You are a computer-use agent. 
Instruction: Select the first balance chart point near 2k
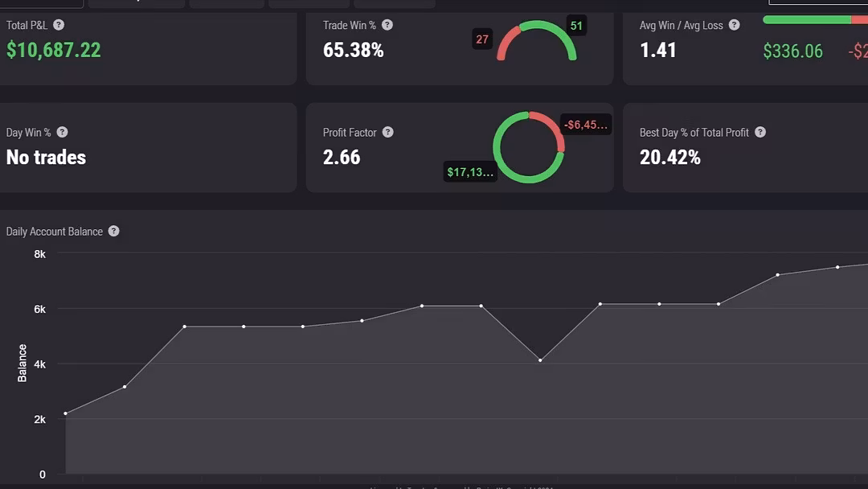coord(66,413)
